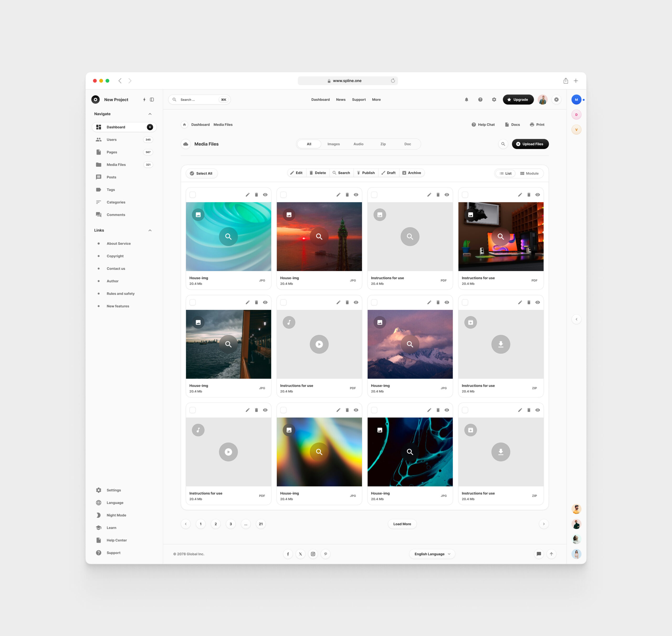Click the share icon in browser toolbar
Viewport: 672px width, 636px height.
(x=566, y=81)
